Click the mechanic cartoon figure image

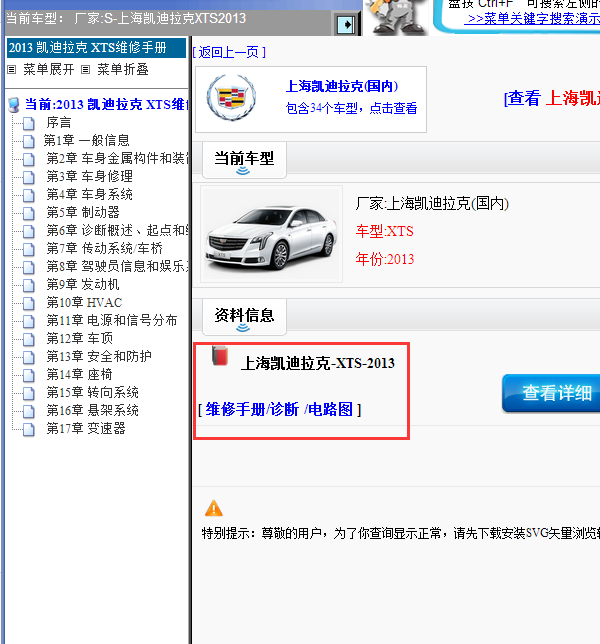(395, 17)
